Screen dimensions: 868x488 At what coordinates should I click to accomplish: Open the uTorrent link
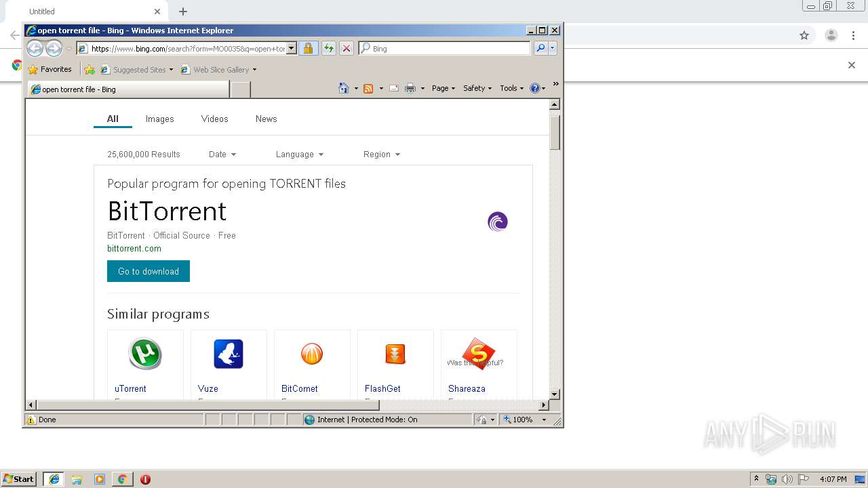click(x=130, y=389)
